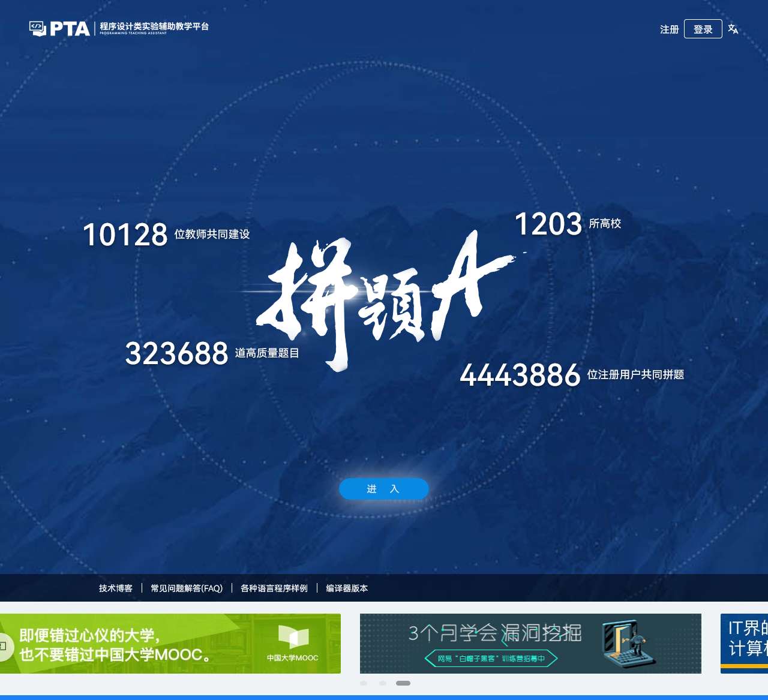768x700 pixels.
Task: Click the 10128 位教师共同建设 statistic
Action: [x=166, y=234]
